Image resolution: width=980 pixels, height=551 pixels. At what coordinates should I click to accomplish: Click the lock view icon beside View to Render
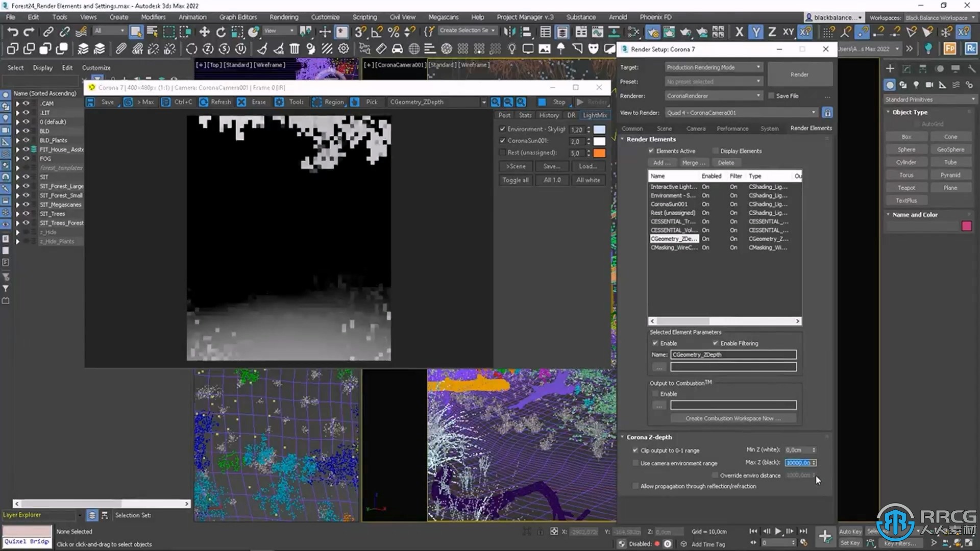(x=827, y=113)
